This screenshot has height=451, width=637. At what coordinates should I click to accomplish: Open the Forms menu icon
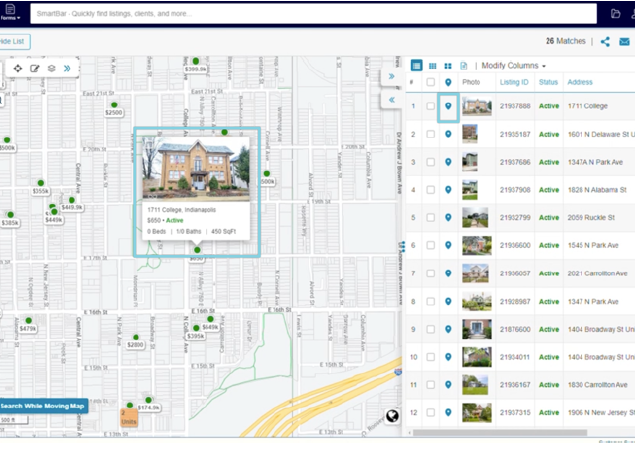tap(10, 12)
